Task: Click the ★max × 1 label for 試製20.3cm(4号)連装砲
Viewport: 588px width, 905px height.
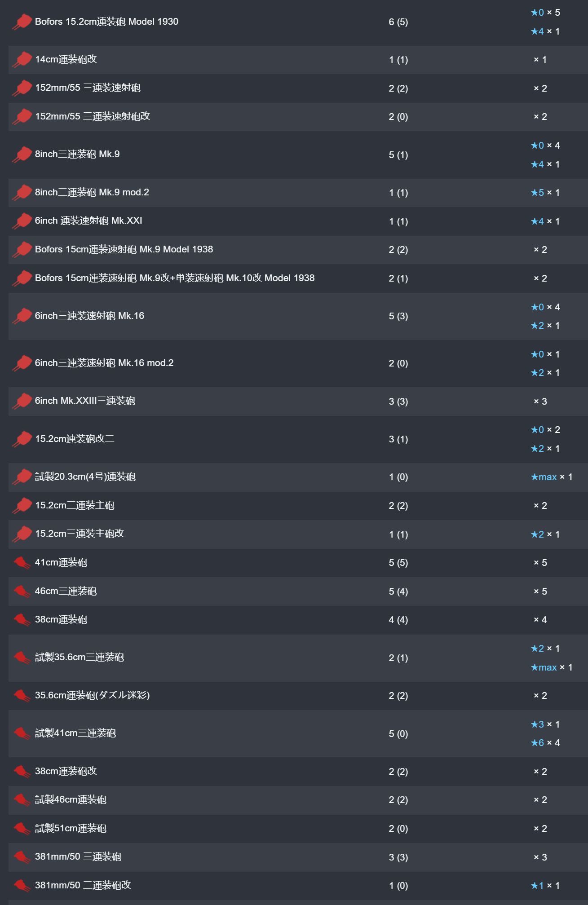Action: pos(552,477)
